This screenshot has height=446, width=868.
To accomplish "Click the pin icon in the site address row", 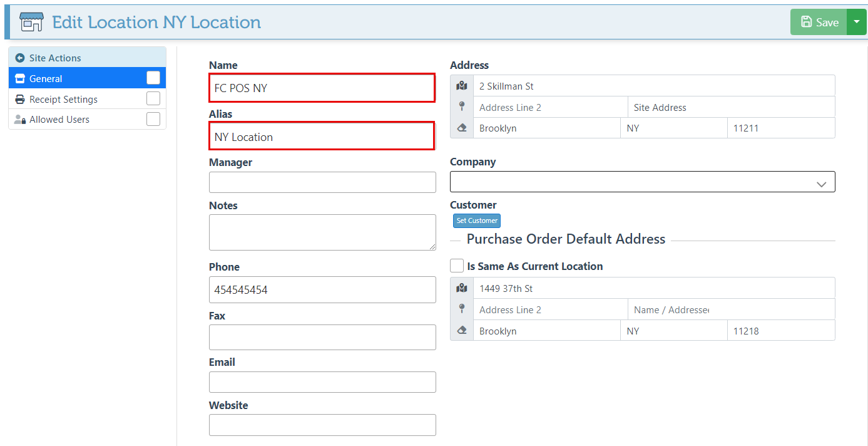I will 462,106.
